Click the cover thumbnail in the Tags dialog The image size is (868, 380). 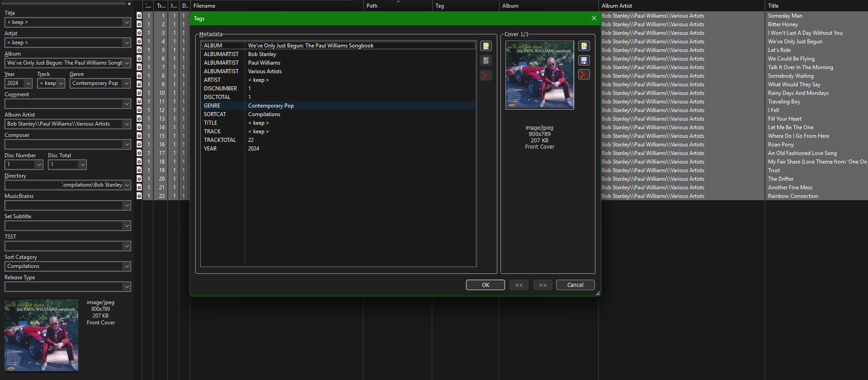539,75
